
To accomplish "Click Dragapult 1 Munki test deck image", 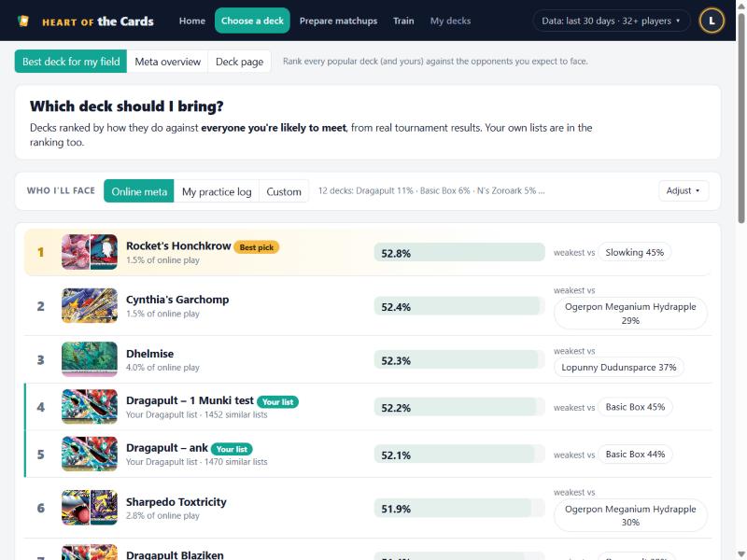I will click(x=90, y=407).
